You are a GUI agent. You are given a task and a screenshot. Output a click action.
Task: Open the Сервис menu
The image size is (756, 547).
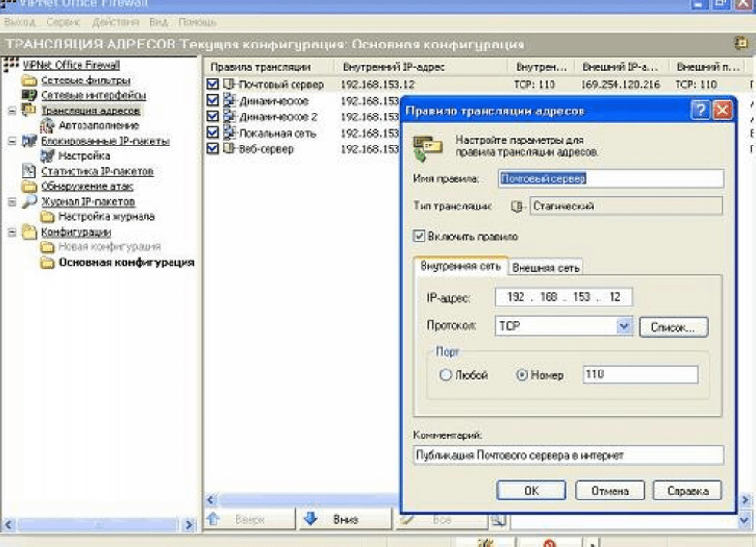[x=63, y=22]
